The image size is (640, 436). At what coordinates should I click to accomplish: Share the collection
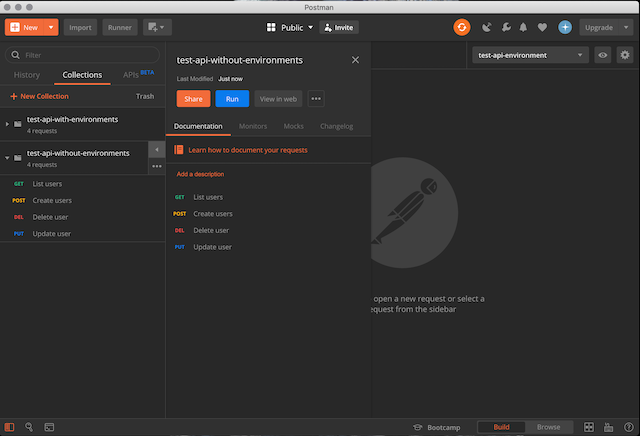point(193,99)
